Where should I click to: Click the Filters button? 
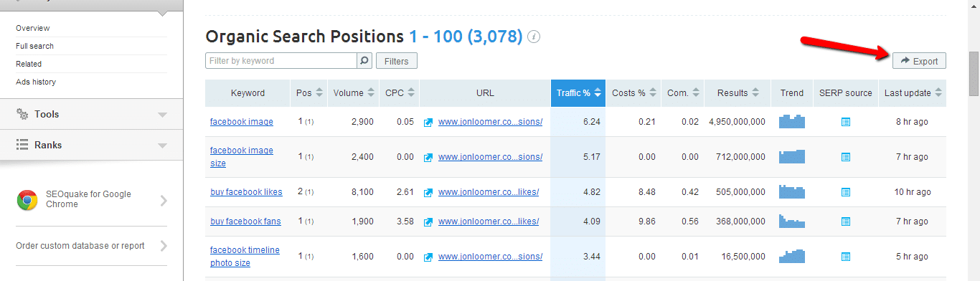397,61
